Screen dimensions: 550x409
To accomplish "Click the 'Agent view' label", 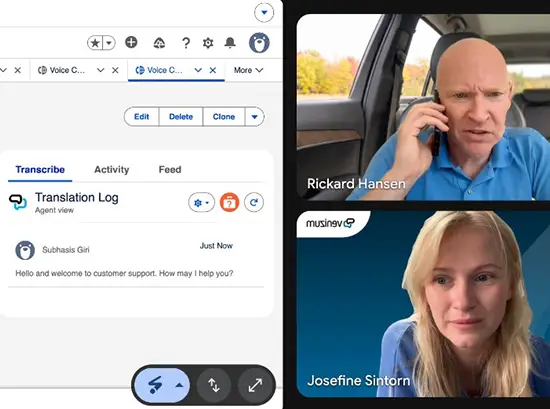I will [x=54, y=210].
